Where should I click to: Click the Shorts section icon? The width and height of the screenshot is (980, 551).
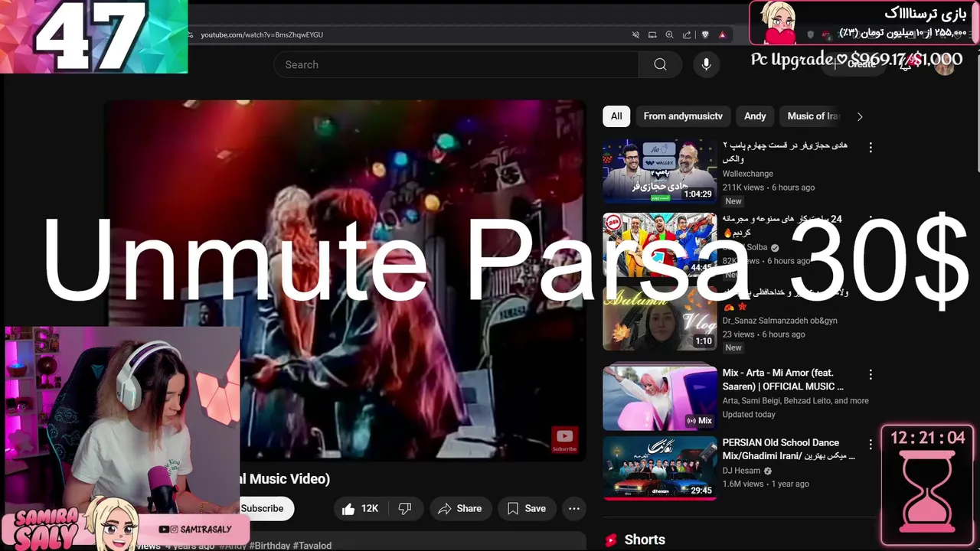tap(611, 540)
